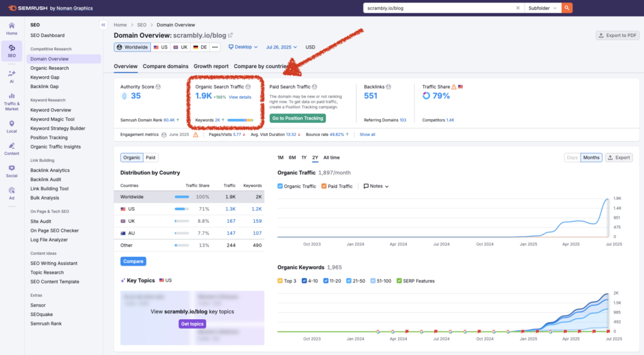Open external link icon beside scrambly.io/blog
The width and height of the screenshot is (644, 355).
click(230, 35)
